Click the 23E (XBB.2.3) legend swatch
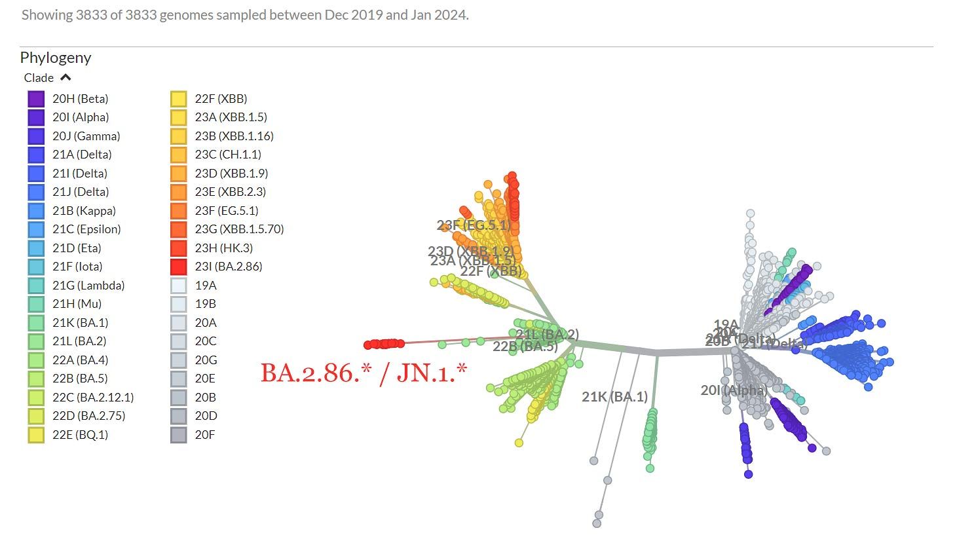 click(x=179, y=192)
